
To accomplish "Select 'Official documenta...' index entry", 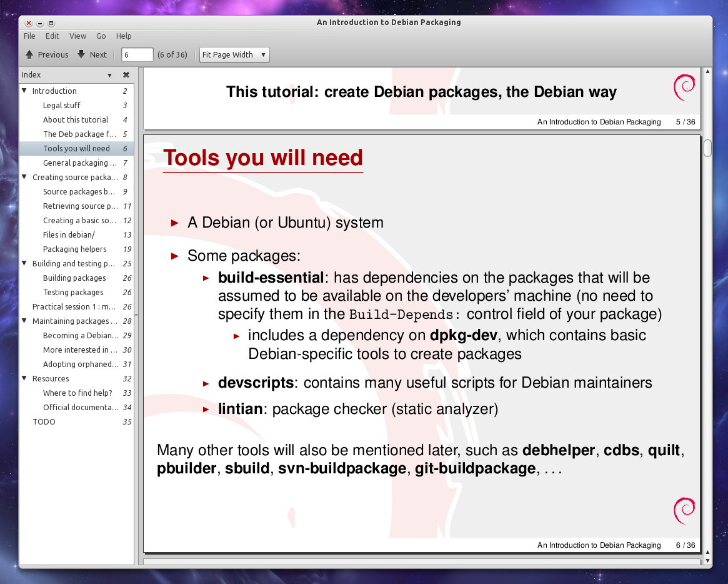I will point(77,408).
